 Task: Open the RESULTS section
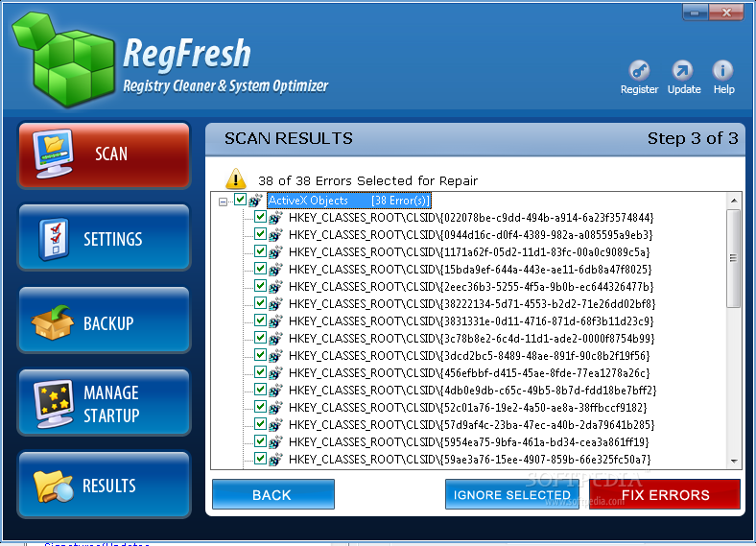[105, 486]
